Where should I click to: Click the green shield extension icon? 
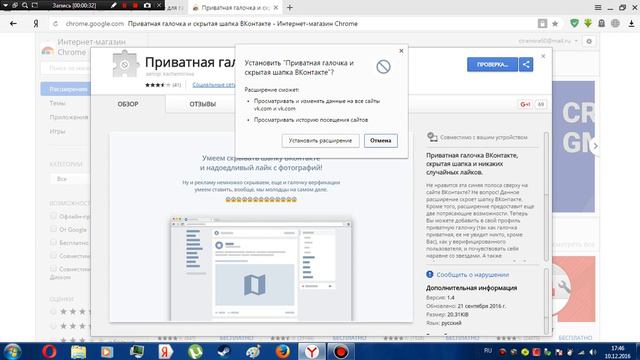click(x=574, y=23)
